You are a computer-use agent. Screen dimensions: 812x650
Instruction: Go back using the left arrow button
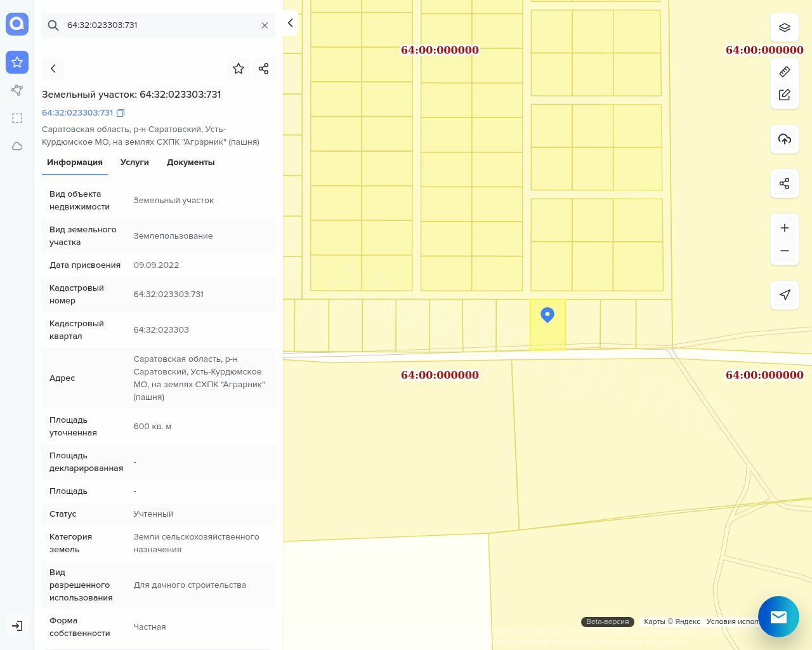click(x=53, y=69)
